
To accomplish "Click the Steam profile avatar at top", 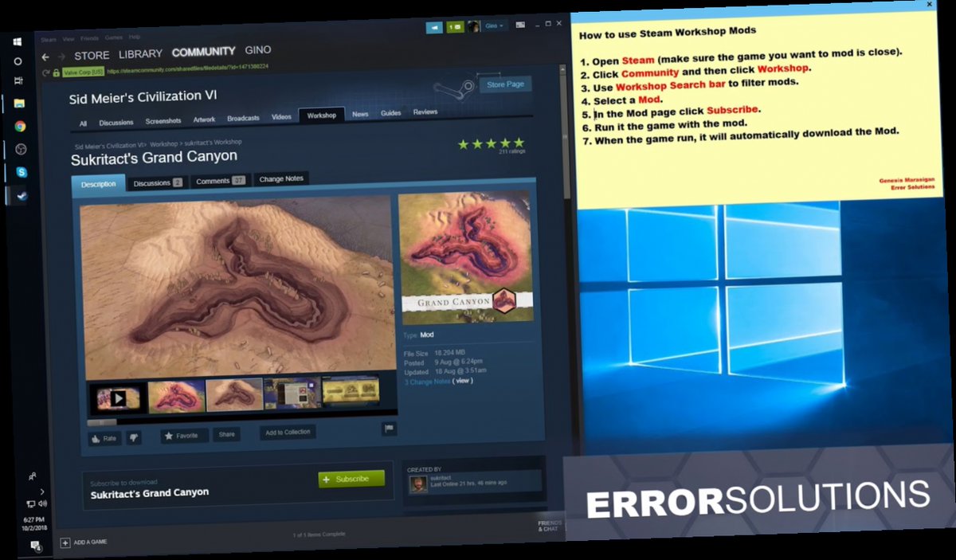I will (474, 25).
